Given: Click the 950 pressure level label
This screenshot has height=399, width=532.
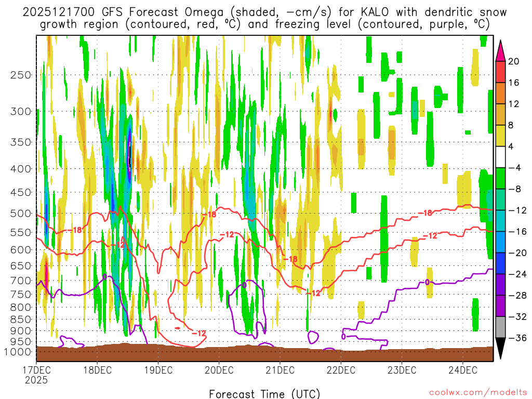Looking at the screenshot, I should (21, 342).
